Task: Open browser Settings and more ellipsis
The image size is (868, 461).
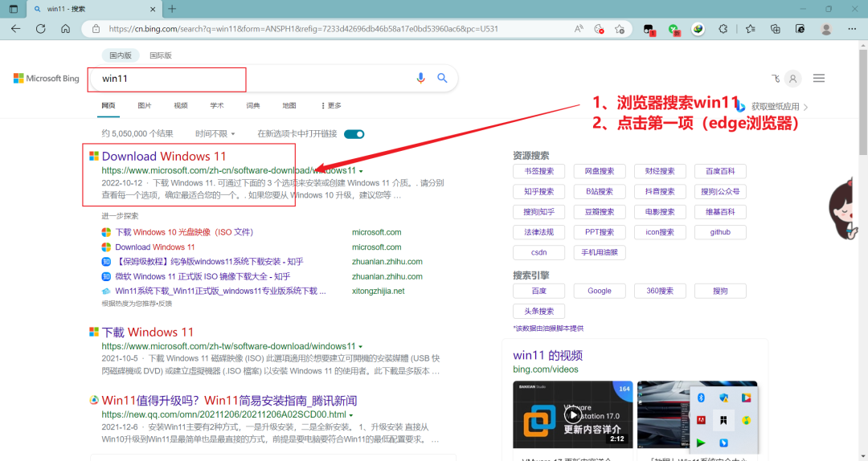Action: coord(852,29)
